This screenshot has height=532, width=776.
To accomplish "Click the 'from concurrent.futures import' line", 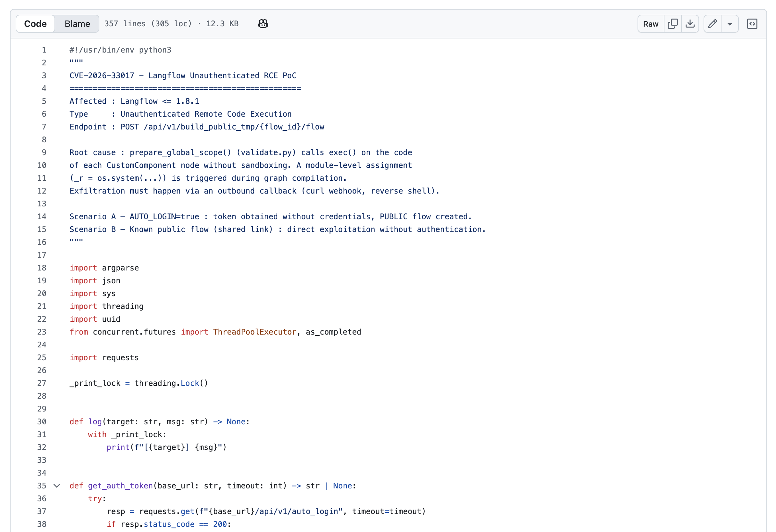I will point(215,332).
